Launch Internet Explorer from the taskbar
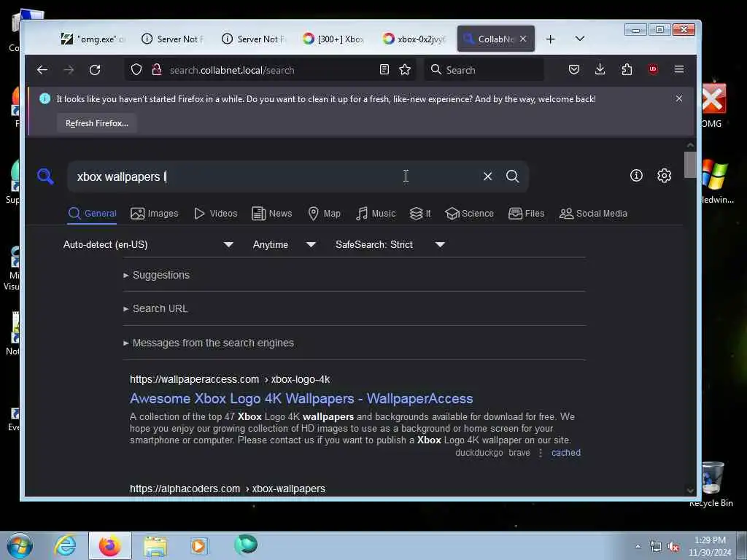 pyautogui.click(x=65, y=545)
